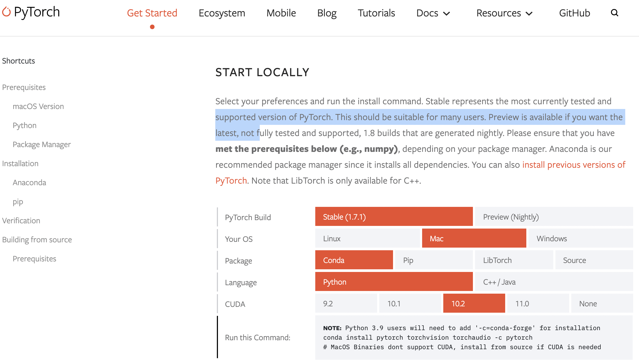Viewport: 639px width, 364px height.
Task: Open install previous versions of PyTorch link
Action: pyautogui.click(x=573, y=165)
